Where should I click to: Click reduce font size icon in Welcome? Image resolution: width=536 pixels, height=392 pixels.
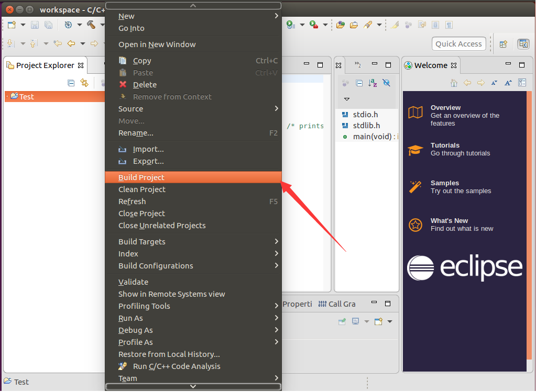tap(494, 83)
